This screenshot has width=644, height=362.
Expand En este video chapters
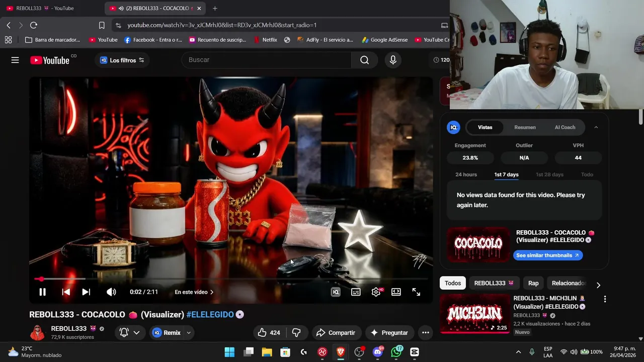tap(194, 292)
